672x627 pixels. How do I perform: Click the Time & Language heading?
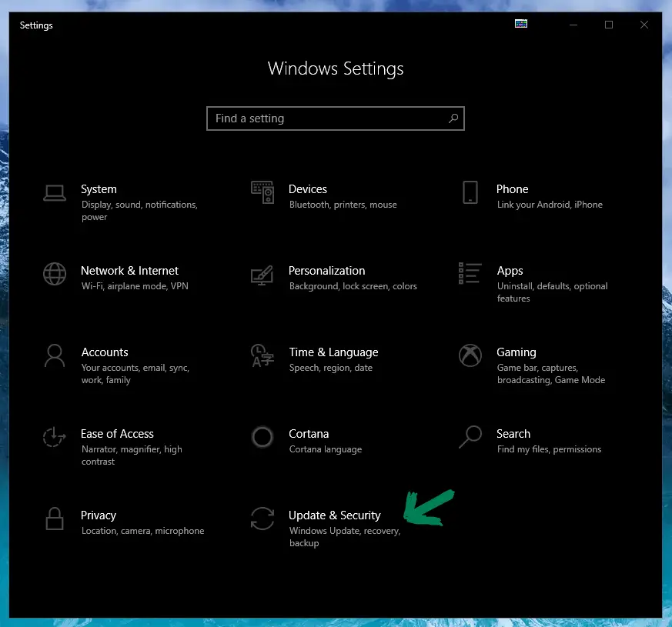[x=333, y=352]
